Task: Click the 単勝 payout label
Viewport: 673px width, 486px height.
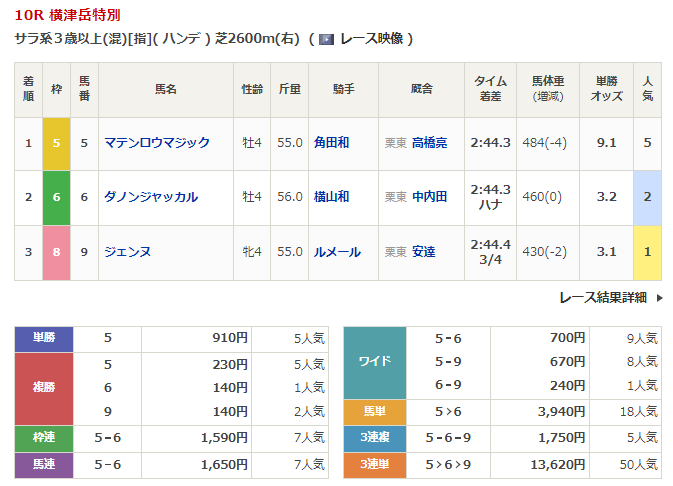Action: tap(44, 339)
